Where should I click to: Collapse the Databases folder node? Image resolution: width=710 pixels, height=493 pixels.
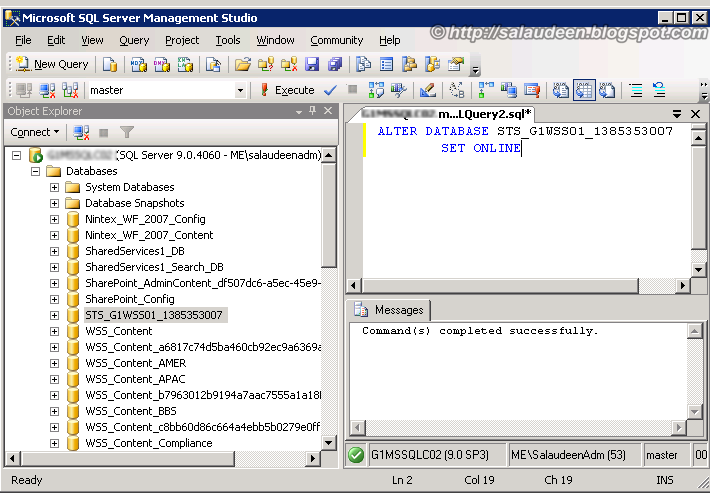coord(35,171)
